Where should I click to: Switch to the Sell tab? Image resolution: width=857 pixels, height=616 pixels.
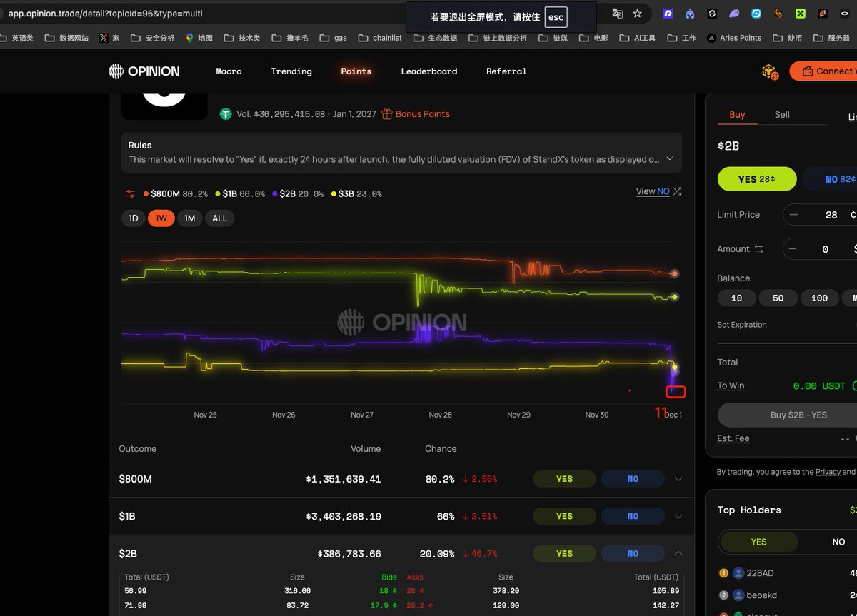782,114
